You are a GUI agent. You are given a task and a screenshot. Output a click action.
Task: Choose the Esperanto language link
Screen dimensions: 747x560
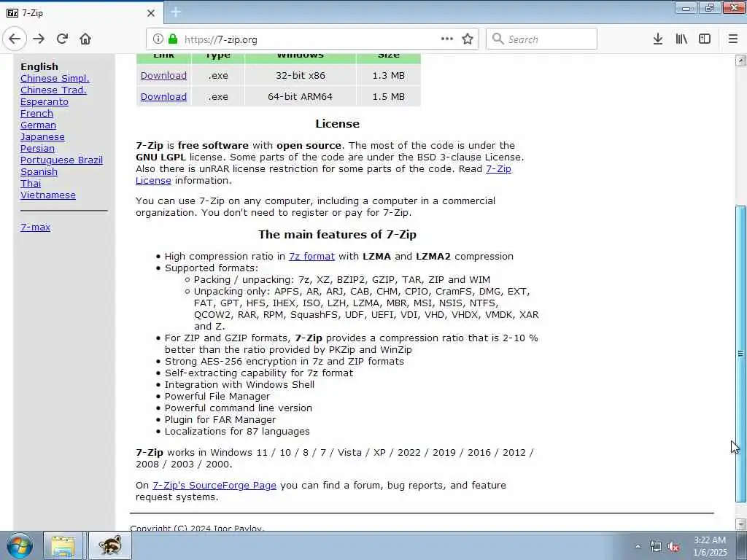[x=44, y=102]
